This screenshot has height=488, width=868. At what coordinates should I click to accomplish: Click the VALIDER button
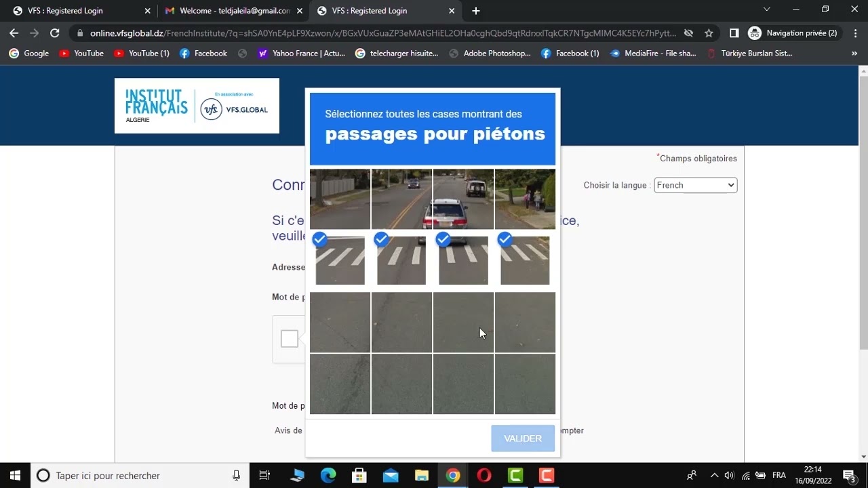pos(523,439)
